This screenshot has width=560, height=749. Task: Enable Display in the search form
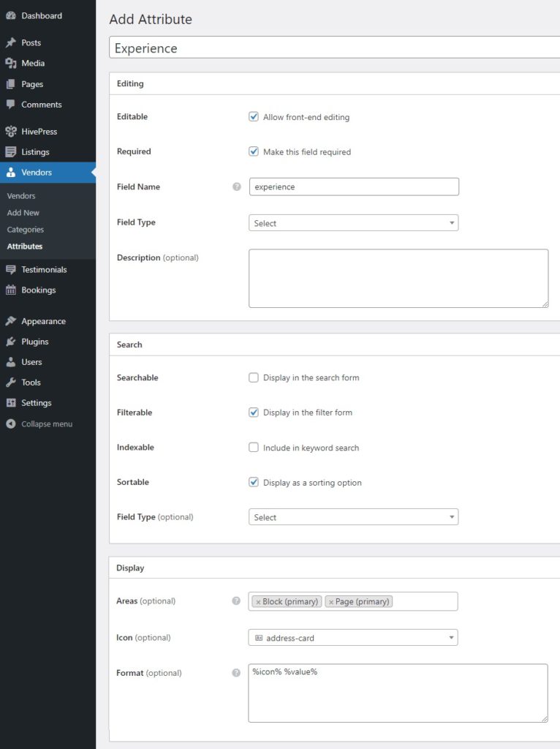(x=254, y=378)
